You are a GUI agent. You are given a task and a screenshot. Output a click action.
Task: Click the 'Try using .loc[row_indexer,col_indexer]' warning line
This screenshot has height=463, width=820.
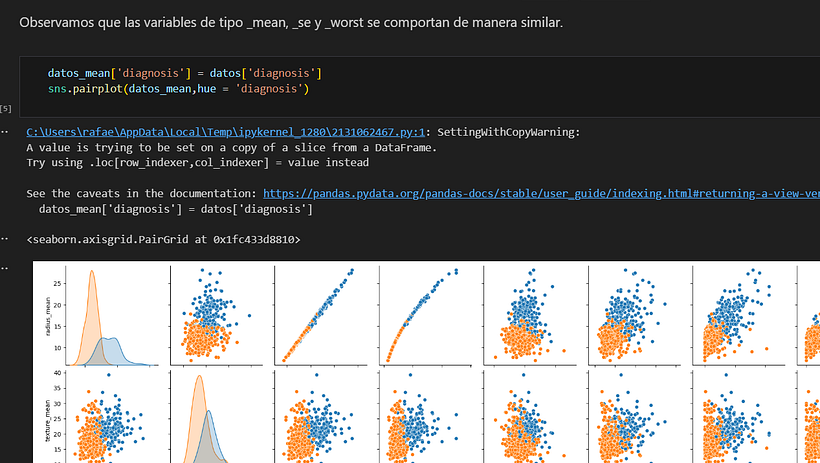point(198,163)
